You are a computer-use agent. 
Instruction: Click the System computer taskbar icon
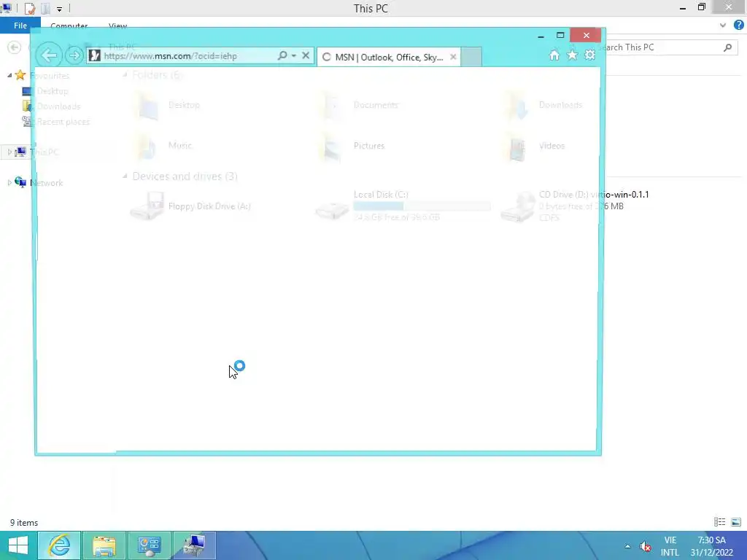(194, 545)
